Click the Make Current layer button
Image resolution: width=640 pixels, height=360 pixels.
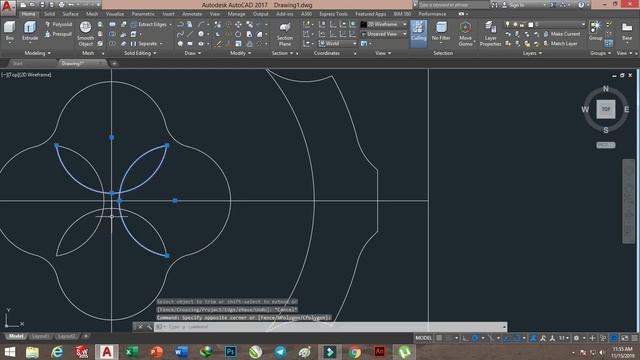coord(561,34)
